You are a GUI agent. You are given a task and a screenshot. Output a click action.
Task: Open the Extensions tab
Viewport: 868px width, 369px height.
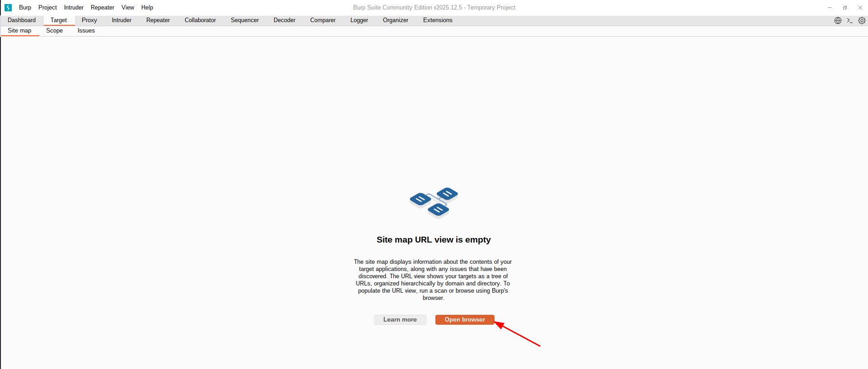tap(438, 20)
